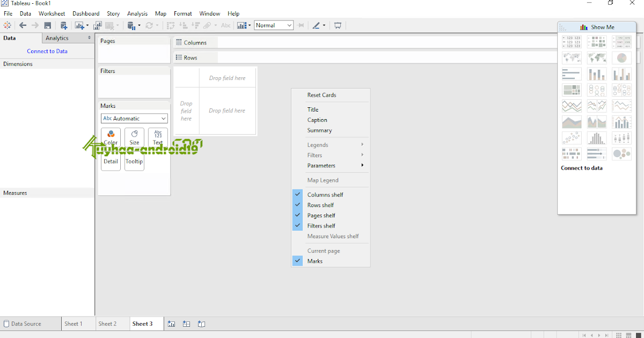Viewport: 644px width, 338px height.
Task: Click the Show Me cards chart icon in toolbar
Action: [241, 25]
